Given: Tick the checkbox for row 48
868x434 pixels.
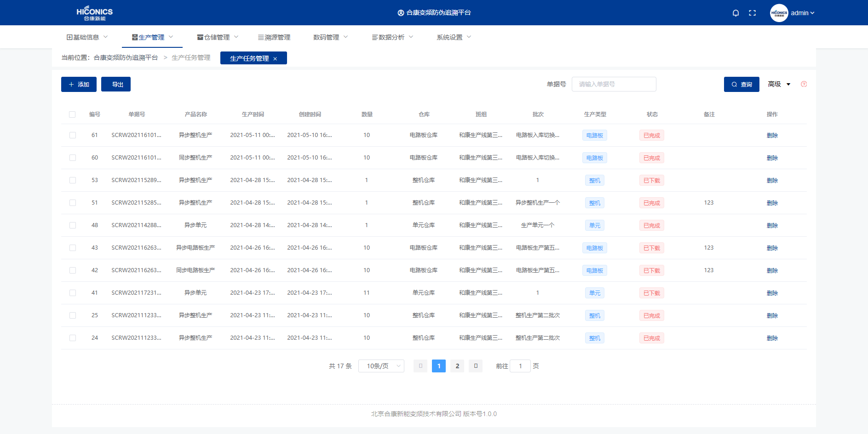Looking at the screenshot, I should pos(72,225).
